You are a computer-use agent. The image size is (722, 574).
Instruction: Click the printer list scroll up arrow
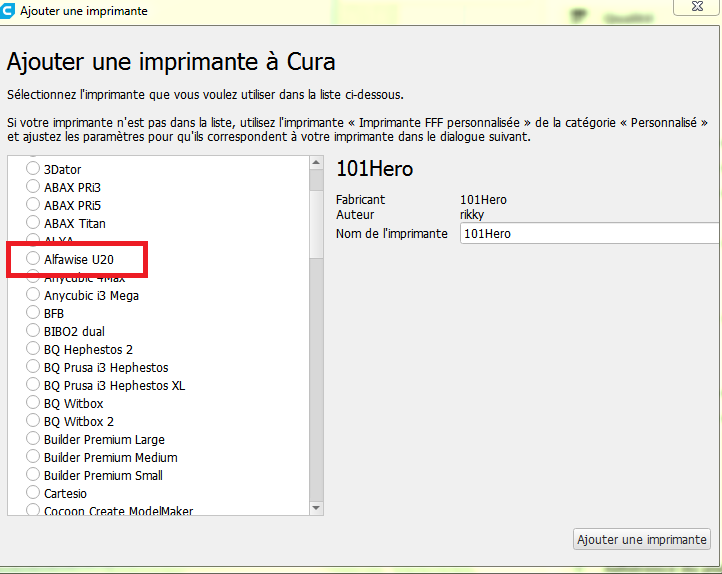(316, 162)
